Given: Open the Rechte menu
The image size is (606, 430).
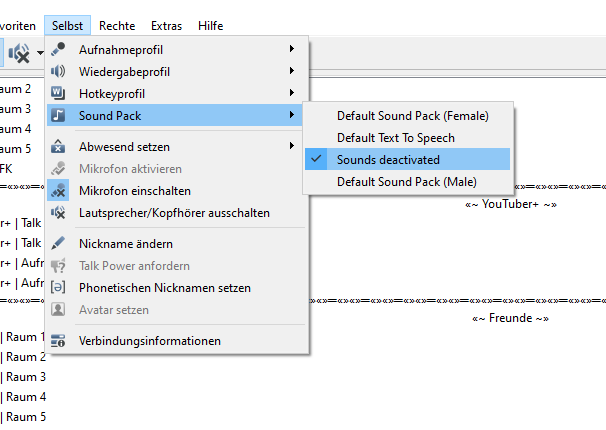Looking at the screenshot, I should pos(117,26).
